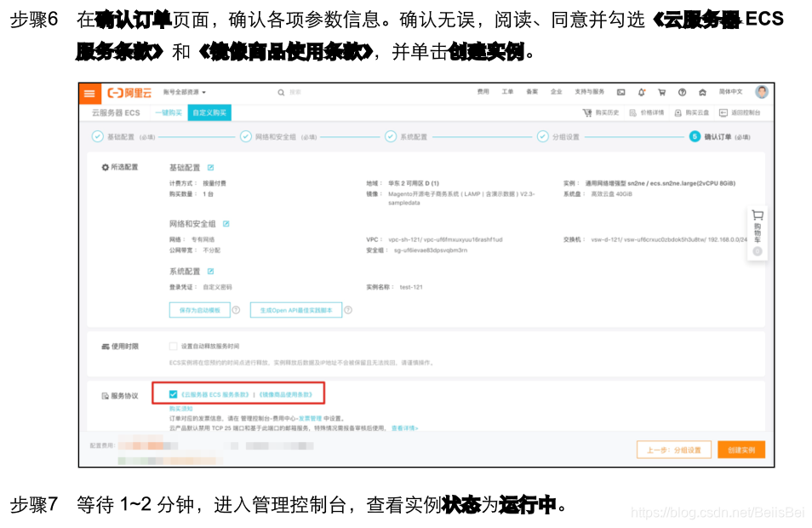Open 价格详情
This screenshot has height=528, width=812.
[646, 112]
